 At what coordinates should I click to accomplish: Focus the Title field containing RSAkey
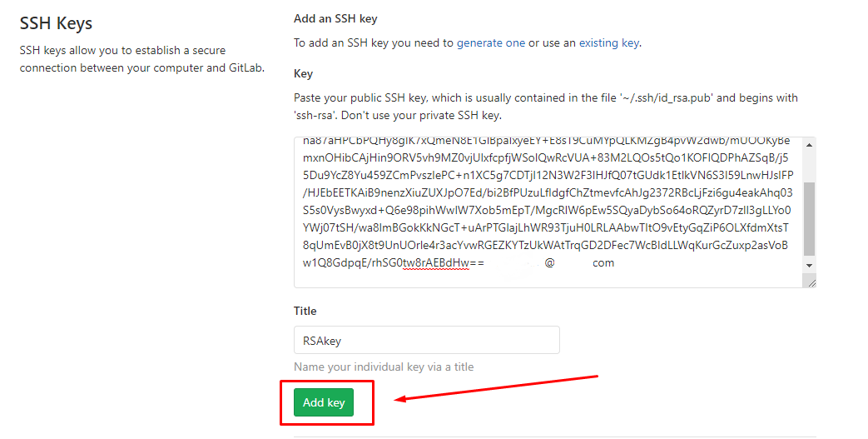point(426,340)
